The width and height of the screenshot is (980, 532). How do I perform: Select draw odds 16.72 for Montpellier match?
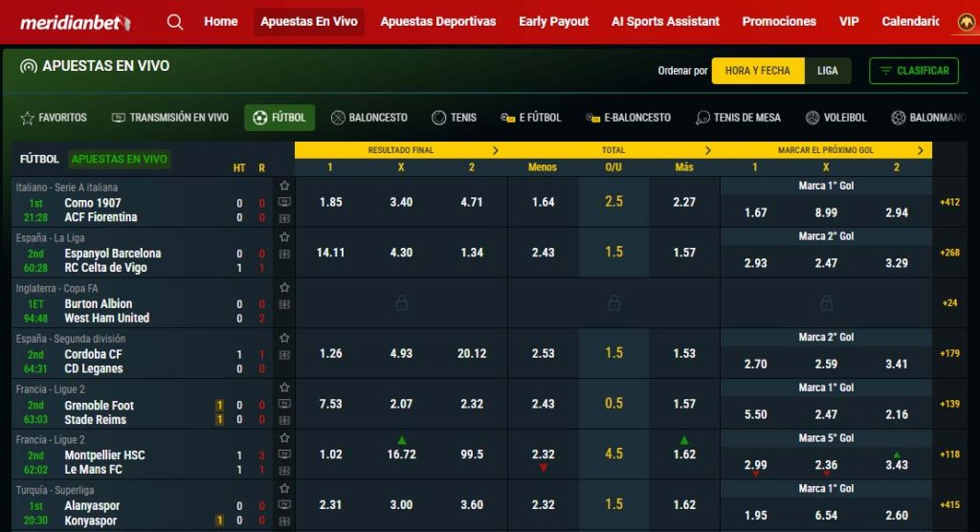(x=401, y=454)
